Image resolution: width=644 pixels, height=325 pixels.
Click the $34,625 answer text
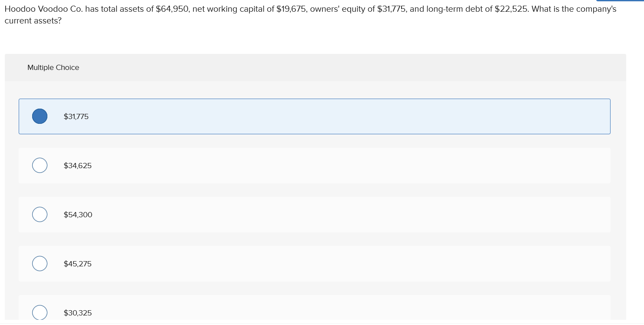[78, 166]
